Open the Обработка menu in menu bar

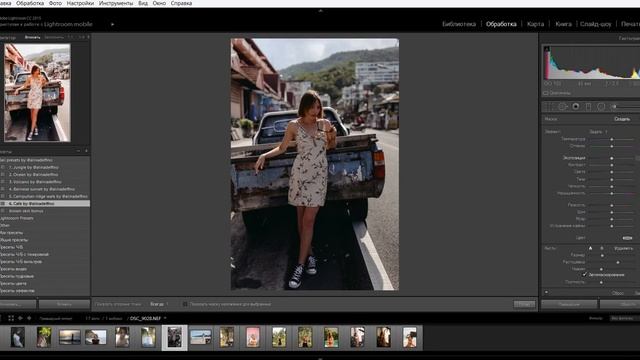pos(30,3)
